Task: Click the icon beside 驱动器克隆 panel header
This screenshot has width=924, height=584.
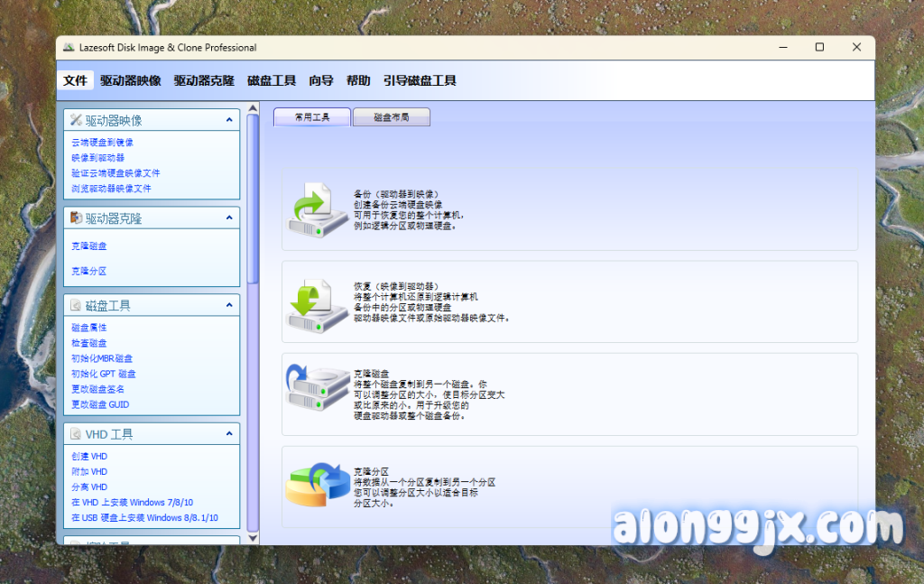Action: (76, 218)
